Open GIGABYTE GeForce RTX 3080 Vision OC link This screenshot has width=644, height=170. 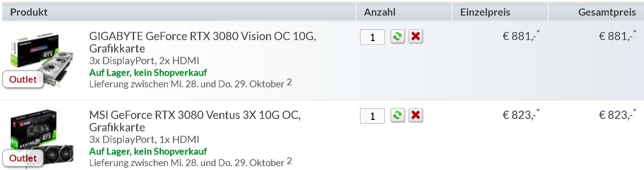point(202,36)
